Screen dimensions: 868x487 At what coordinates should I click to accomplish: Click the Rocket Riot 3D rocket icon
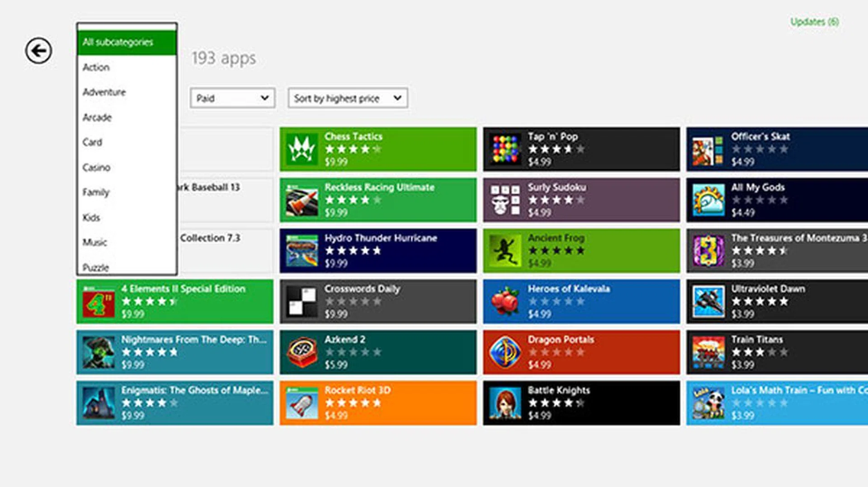(x=302, y=403)
